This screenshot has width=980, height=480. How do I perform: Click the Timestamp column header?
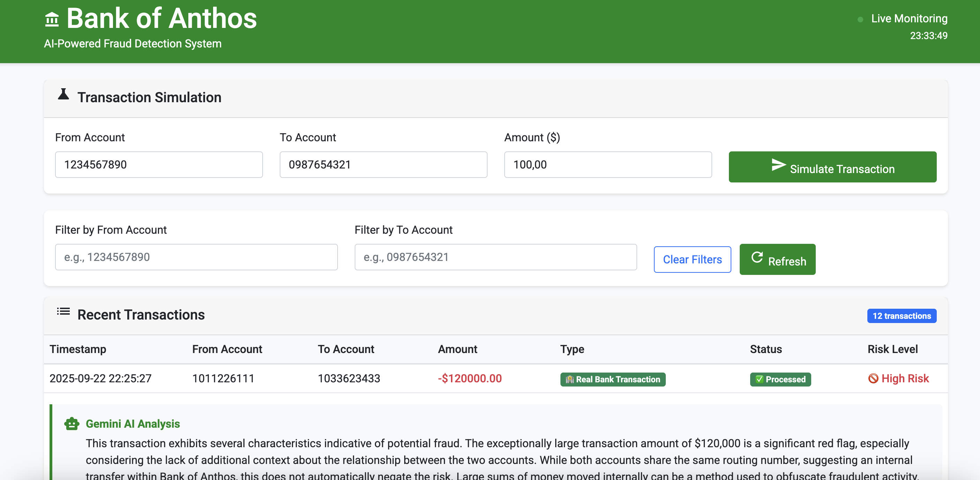pos(78,349)
